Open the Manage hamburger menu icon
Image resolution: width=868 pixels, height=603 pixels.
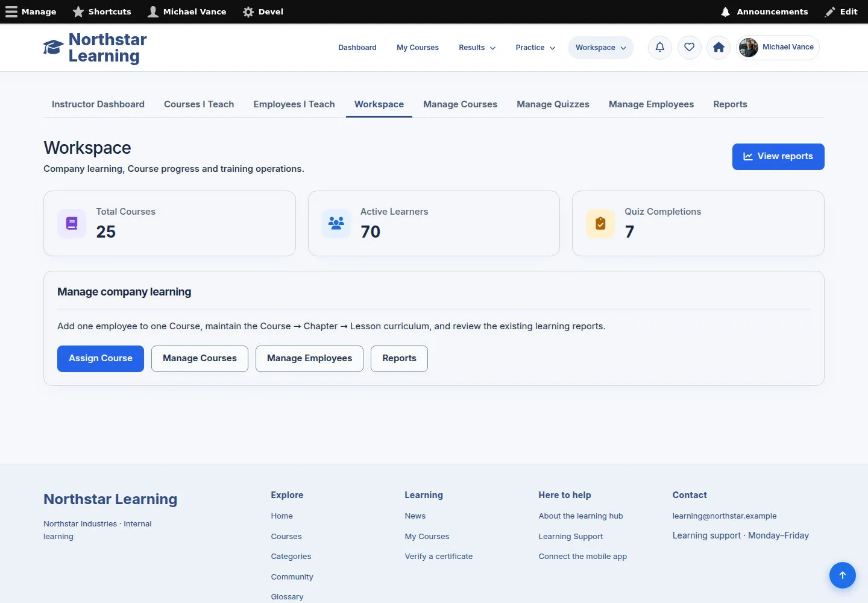(x=11, y=11)
